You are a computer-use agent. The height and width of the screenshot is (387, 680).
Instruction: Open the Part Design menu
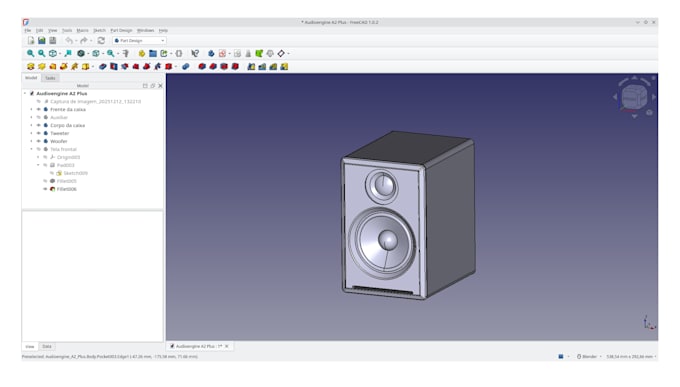tap(121, 30)
